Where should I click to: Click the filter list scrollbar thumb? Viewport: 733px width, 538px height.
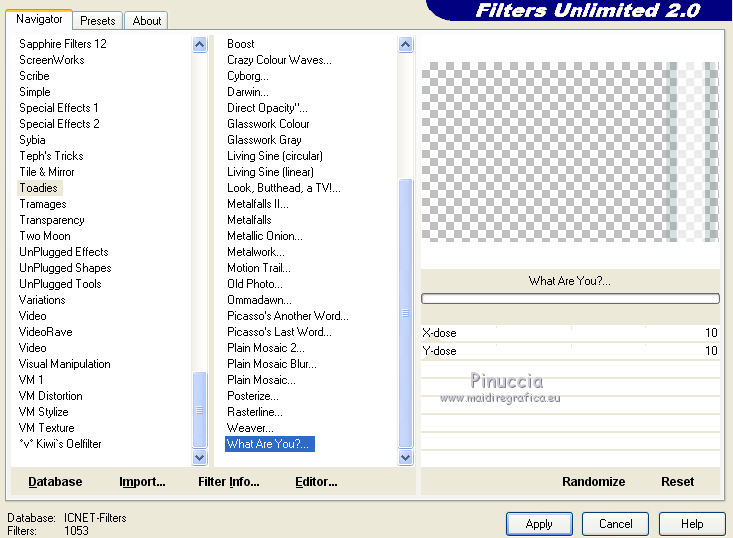tap(405, 313)
